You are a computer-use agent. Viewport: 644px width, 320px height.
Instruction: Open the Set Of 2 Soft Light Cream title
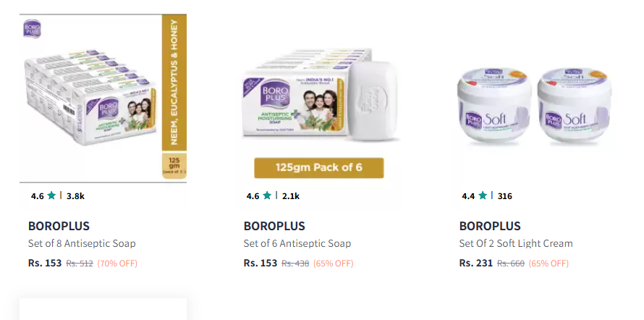click(516, 243)
